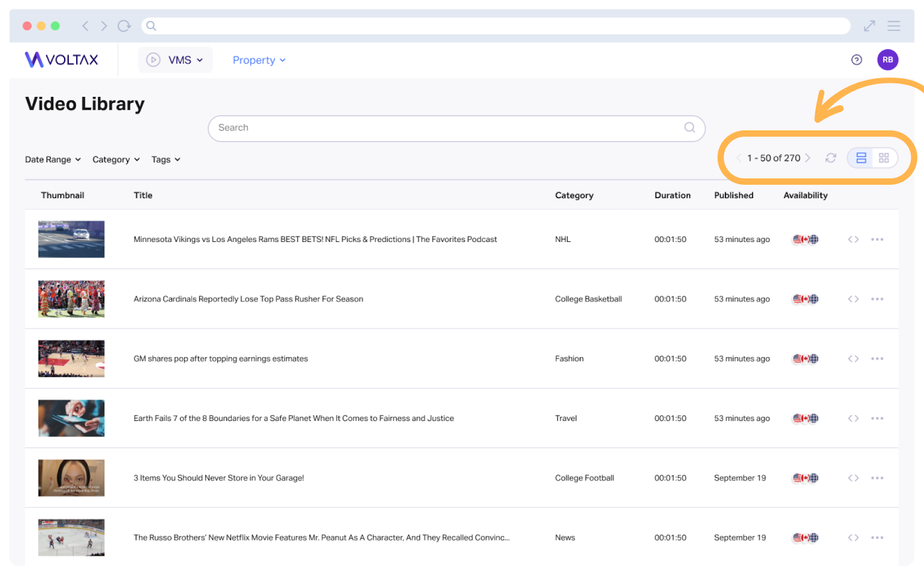Screen dimensions: 924x575
Task: Switch to list view layout
Action: pos(861,158)
